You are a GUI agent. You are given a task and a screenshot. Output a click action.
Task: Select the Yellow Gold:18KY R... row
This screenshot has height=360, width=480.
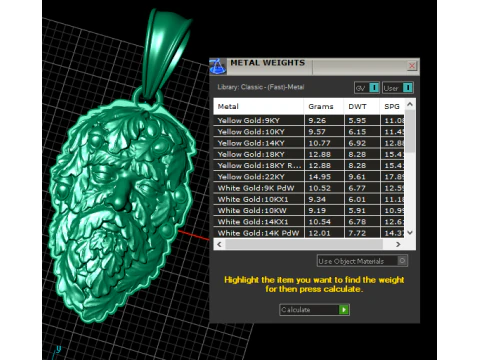click(309, 165)
